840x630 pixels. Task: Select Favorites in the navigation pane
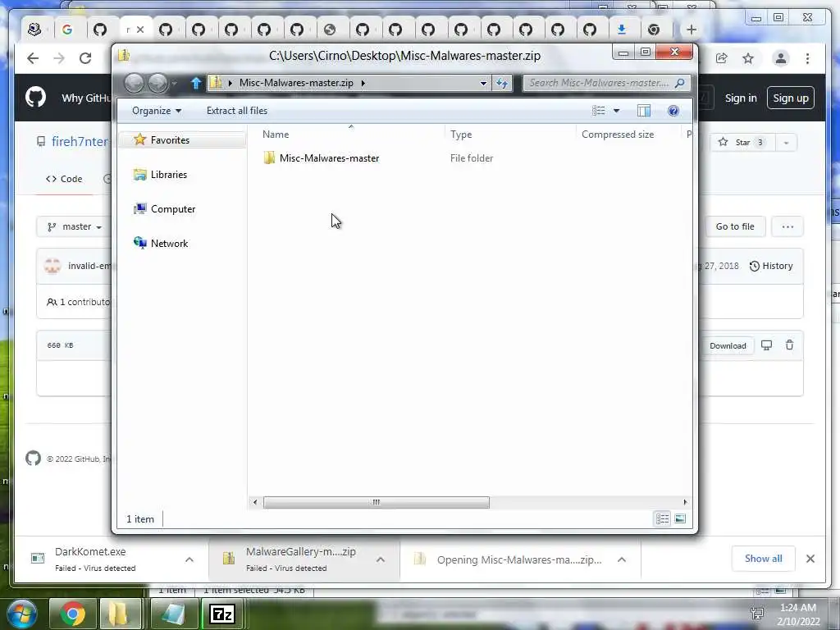[170, 139]
